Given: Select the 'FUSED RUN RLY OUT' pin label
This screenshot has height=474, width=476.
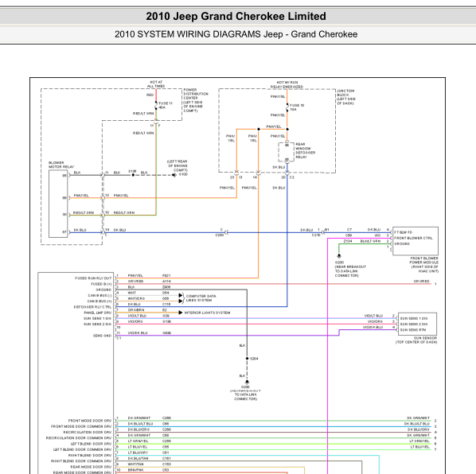Looking at the screenshot, I should click(93, 278).
